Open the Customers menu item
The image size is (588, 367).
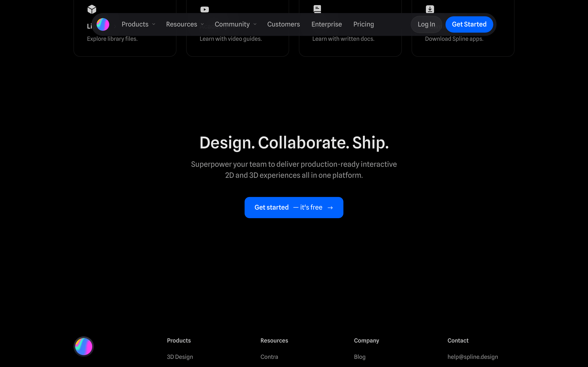pyautogui.click(x=284, y=24)
